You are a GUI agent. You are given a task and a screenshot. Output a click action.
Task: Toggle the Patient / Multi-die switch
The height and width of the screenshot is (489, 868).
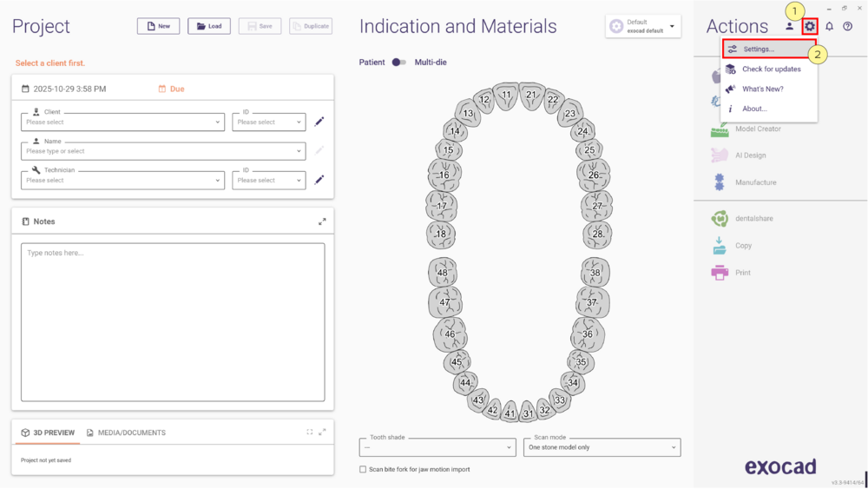399,62
